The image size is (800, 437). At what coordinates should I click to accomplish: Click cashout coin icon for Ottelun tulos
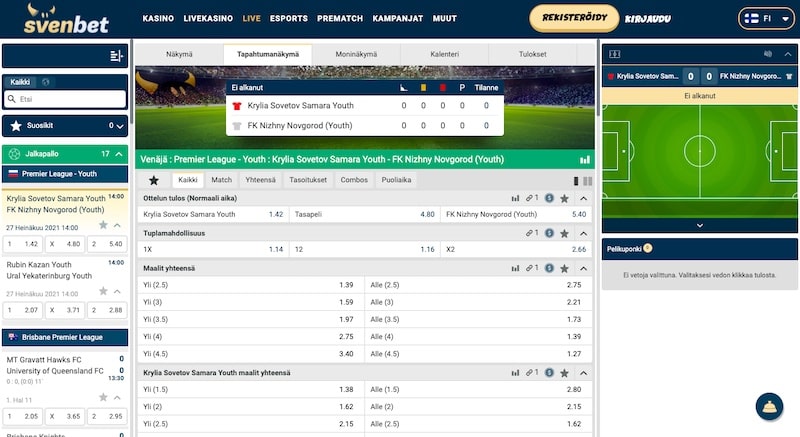549,198
